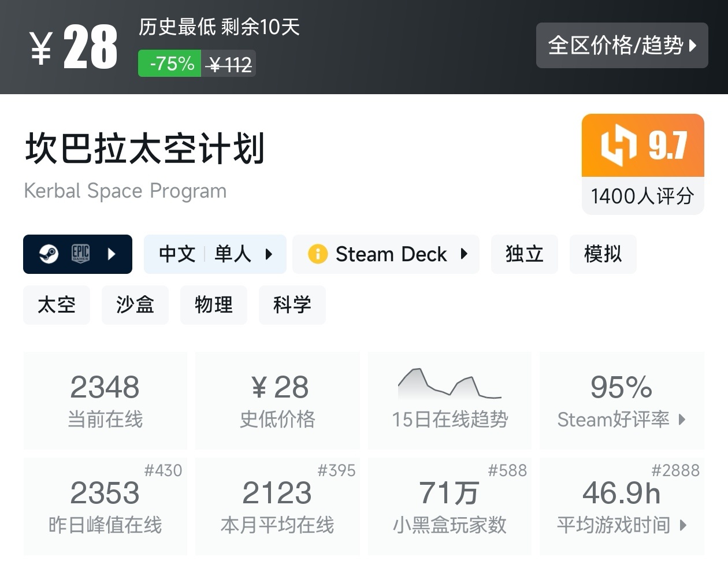Click the 1400人评分 link

pos(642,196)
